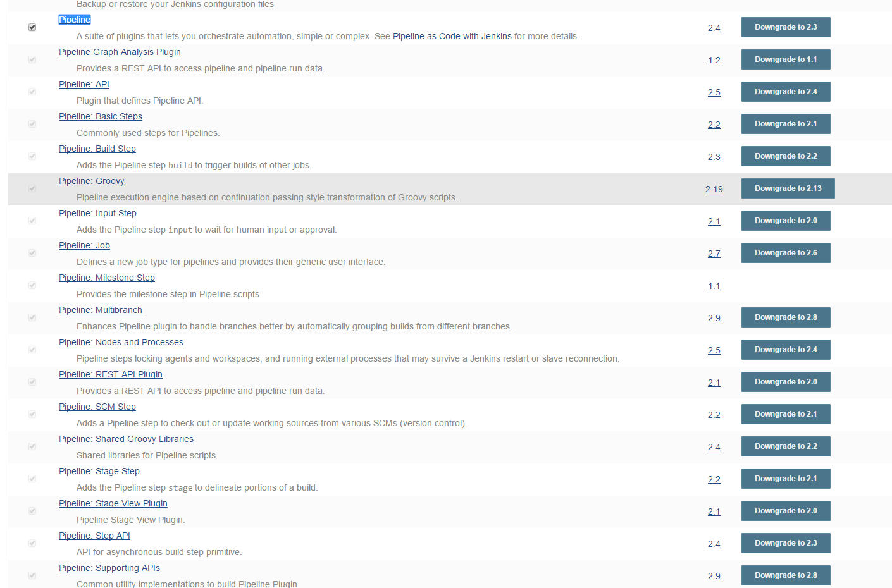Visit the Pipeline: REST API Plugin page

click(x=110, y=374)
